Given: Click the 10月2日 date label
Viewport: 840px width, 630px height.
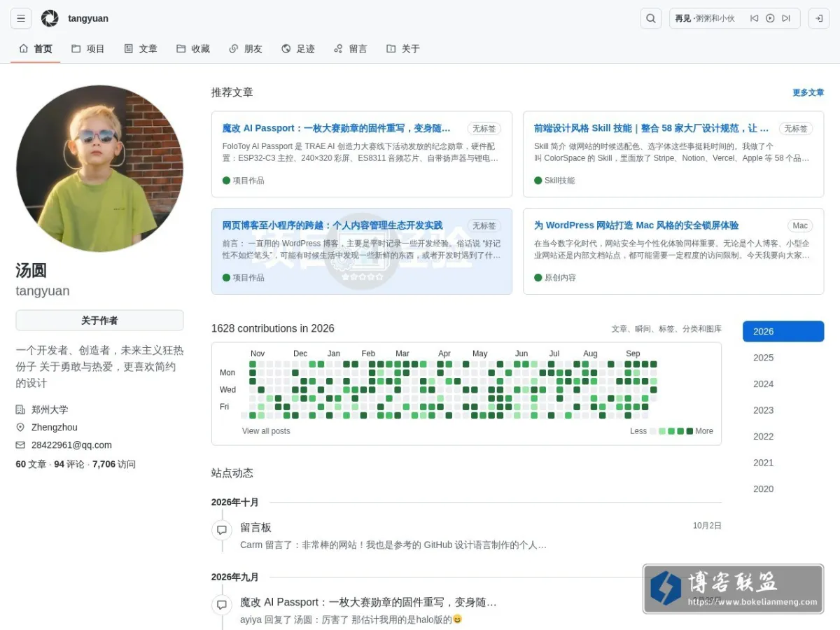Looking at the screenshot, I should 707,526.
